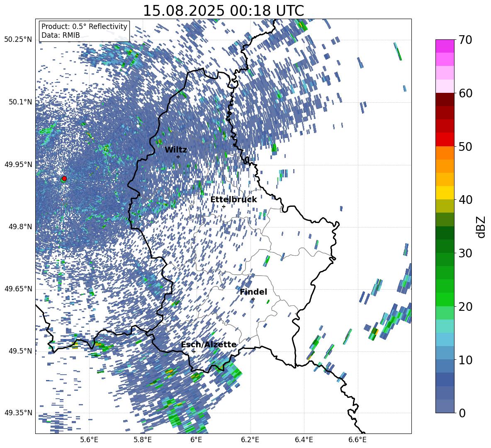Click the red radar site marker dot

click(x=64, y=179)
